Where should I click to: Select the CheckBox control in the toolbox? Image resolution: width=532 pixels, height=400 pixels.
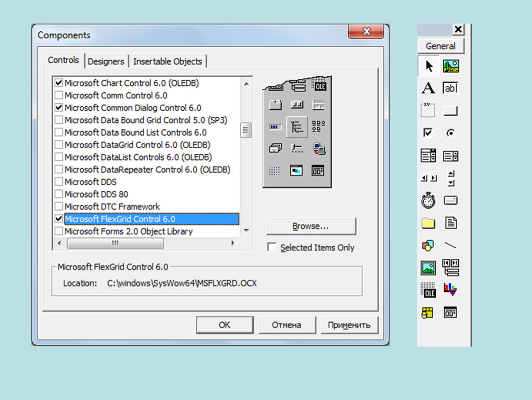(x=428, y=132)
